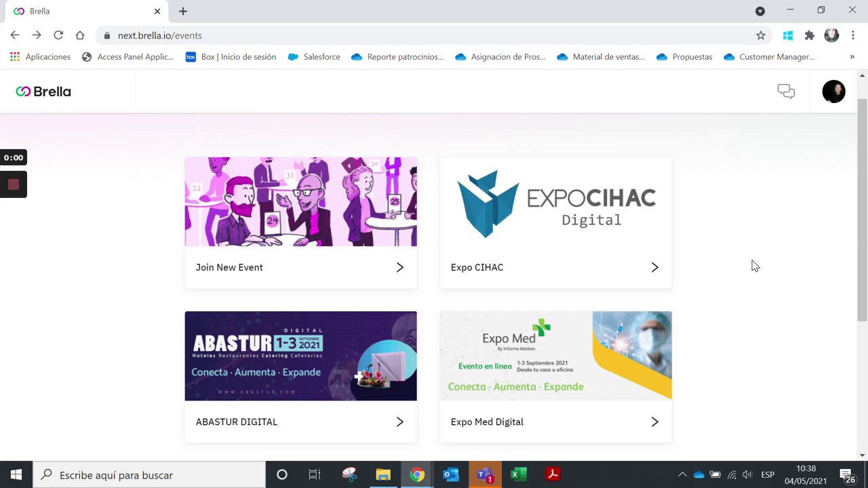Image resolution: width=868 pixels, height=488 pixels.
Task: Open Chrome extensions puzzle icon
Action: pos(810,35)
